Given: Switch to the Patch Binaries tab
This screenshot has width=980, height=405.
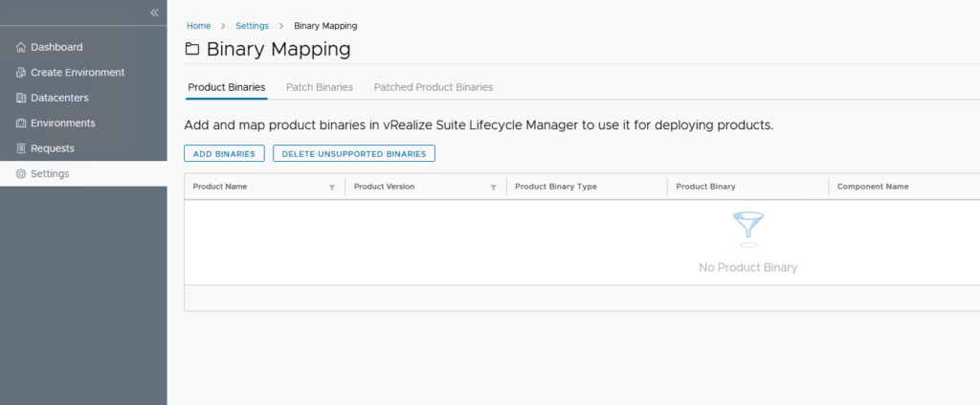Looking at the screenshot, I should [x=320, y=87].
